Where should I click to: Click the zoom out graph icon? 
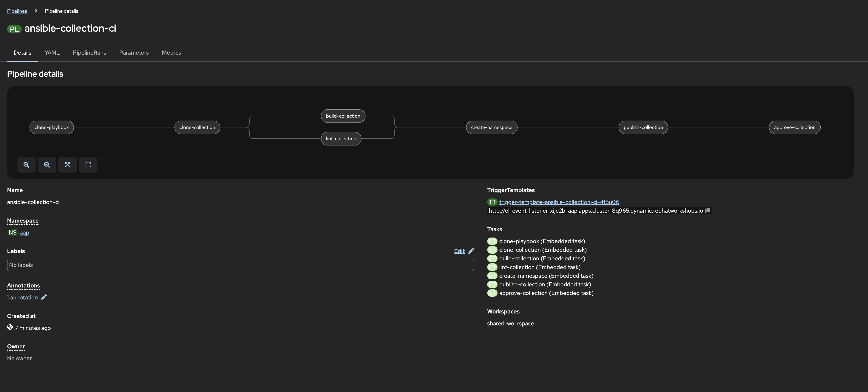coord(47,165)
